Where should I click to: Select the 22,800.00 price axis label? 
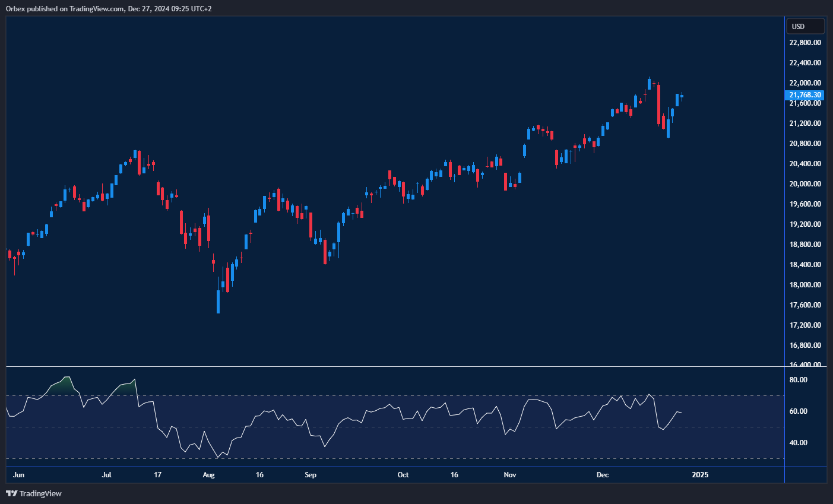point(805,43)
